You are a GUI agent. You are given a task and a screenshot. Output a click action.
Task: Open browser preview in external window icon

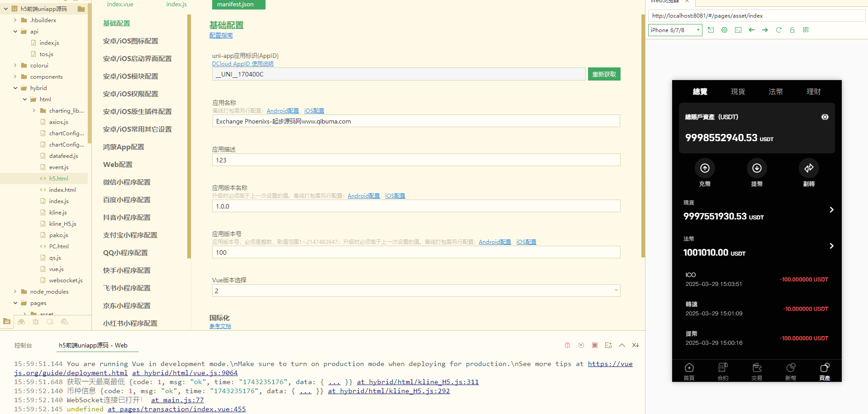pos(711,30)
